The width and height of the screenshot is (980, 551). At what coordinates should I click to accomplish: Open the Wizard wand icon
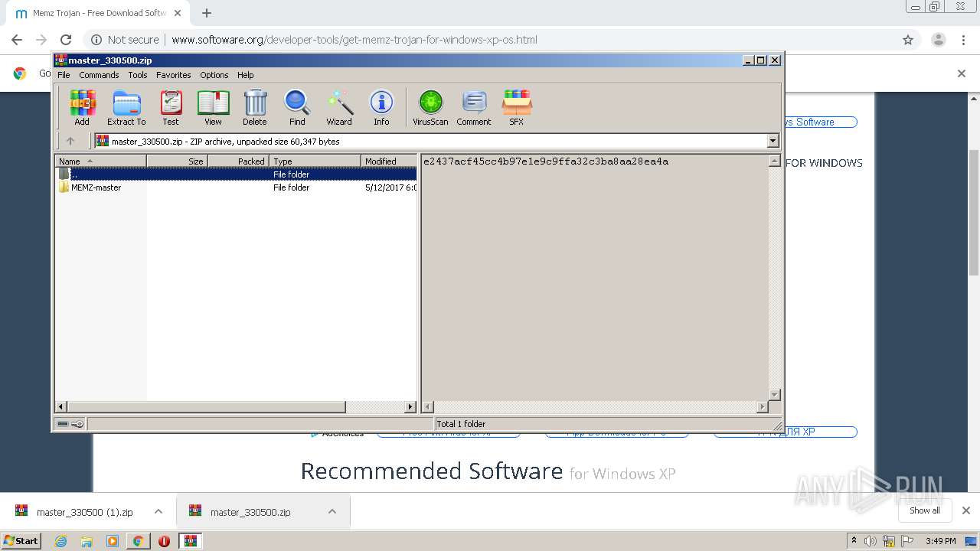(x=339, y=107)
